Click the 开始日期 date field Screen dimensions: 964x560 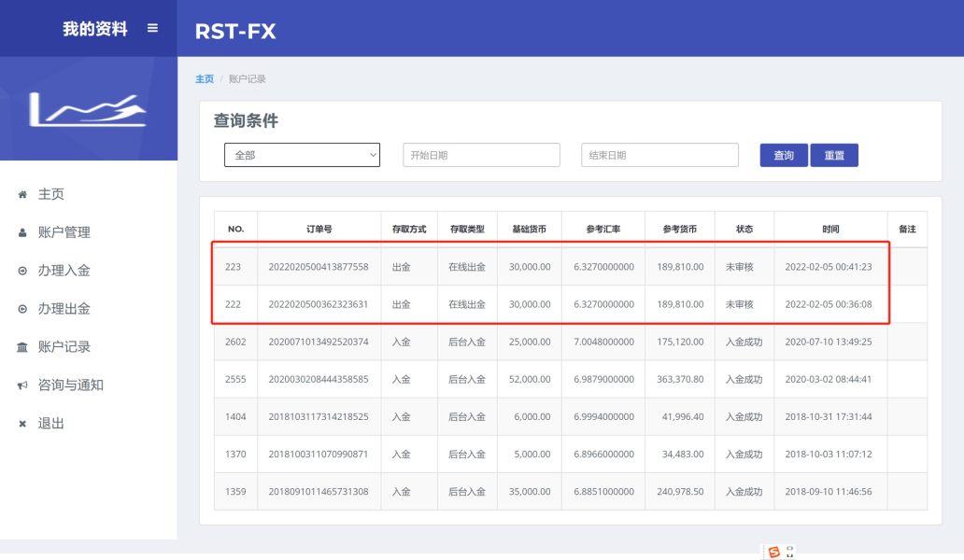click(x=481, y=155)
